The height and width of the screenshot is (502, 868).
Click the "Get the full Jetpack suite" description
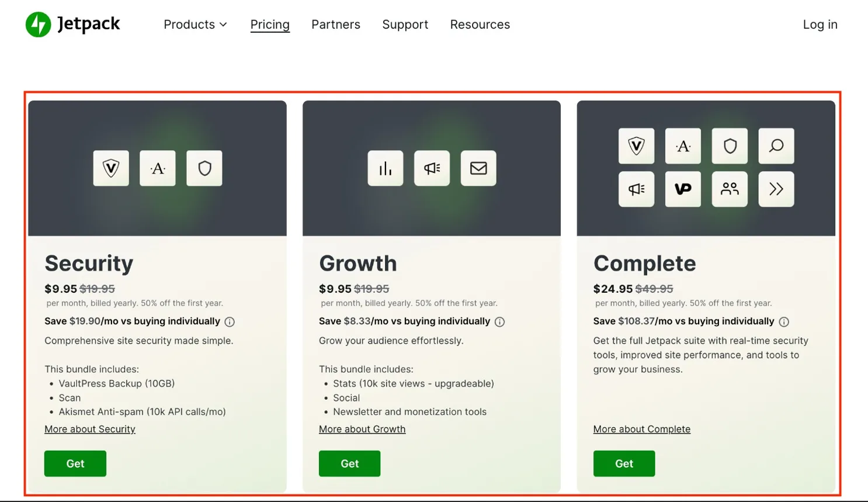(x=701, y=355)
